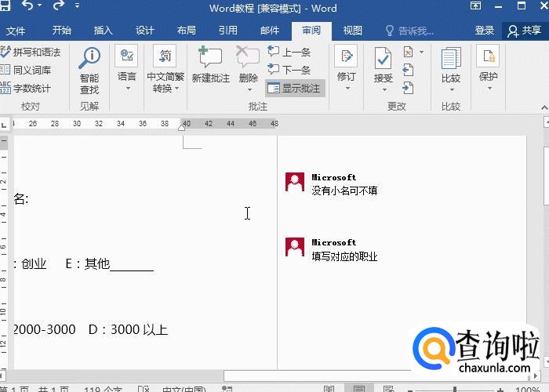The height and width of the screenshot is (392, 549).
Task: Click the next change icon
Action: (x=408, y=88)
